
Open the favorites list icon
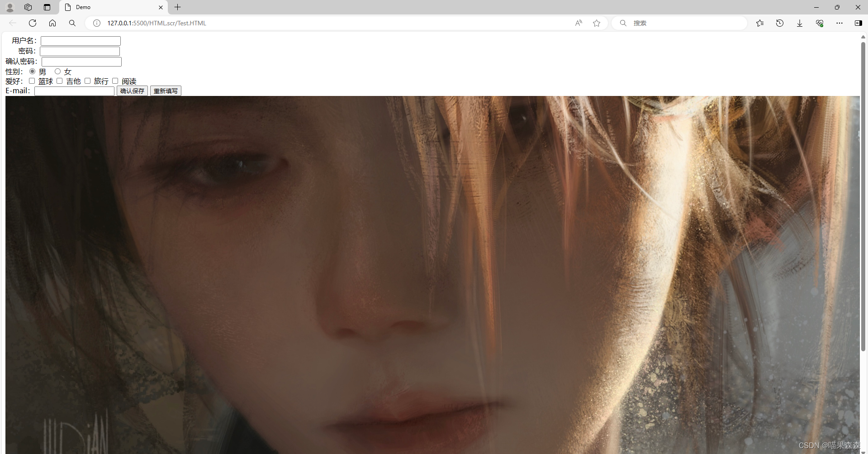[760, 23]
